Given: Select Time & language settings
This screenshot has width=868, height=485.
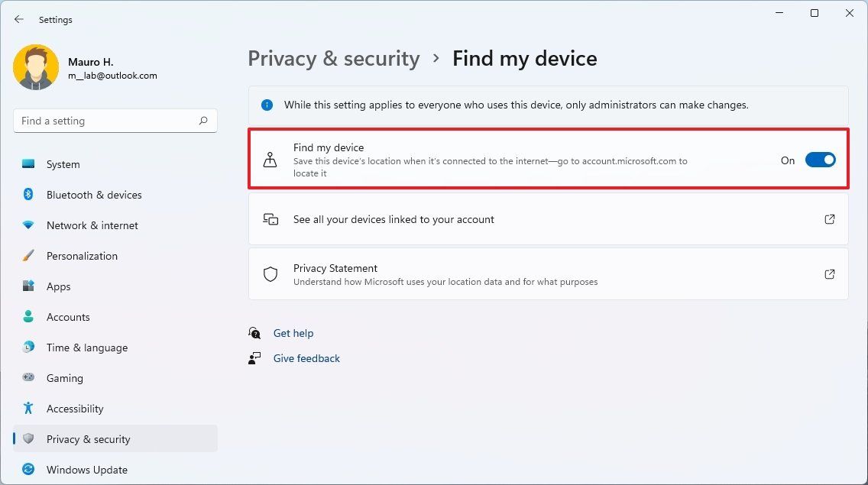Looking at the screenshot, I should 86,347.
